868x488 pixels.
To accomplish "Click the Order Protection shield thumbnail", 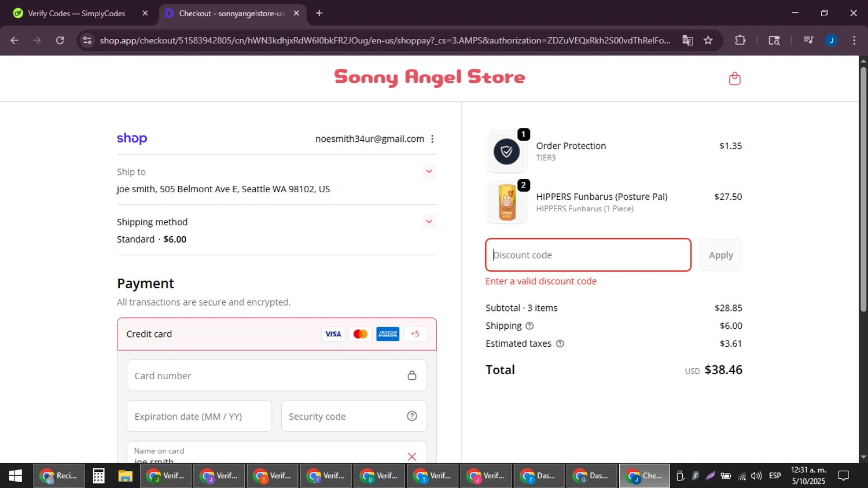I will point(506,152).
